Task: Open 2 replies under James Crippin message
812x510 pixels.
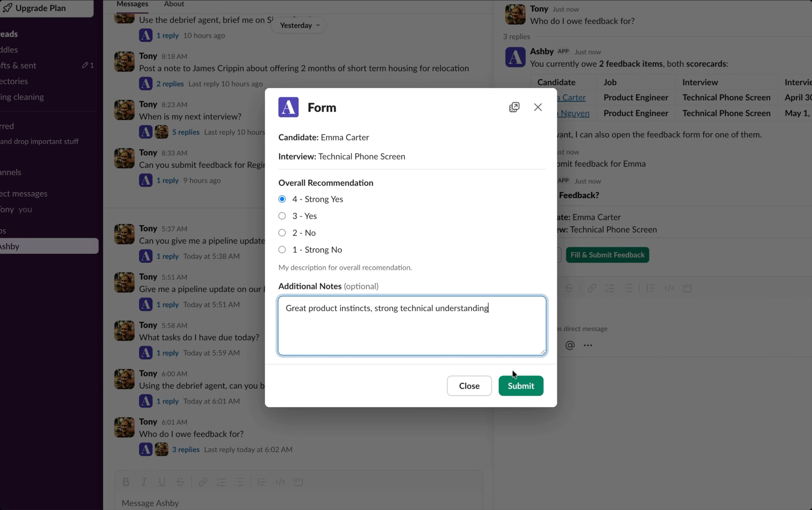Action: click(x=170, y=84)
